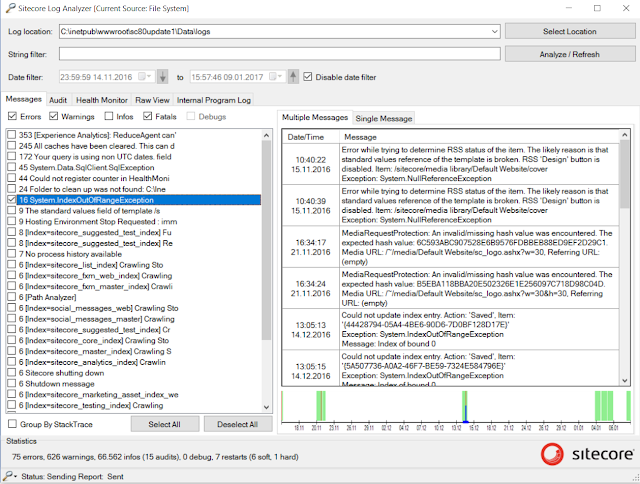Click the down arrow beside start date
Screen dimensions: 640x484
pyautogui.click(x=162, y=77)
